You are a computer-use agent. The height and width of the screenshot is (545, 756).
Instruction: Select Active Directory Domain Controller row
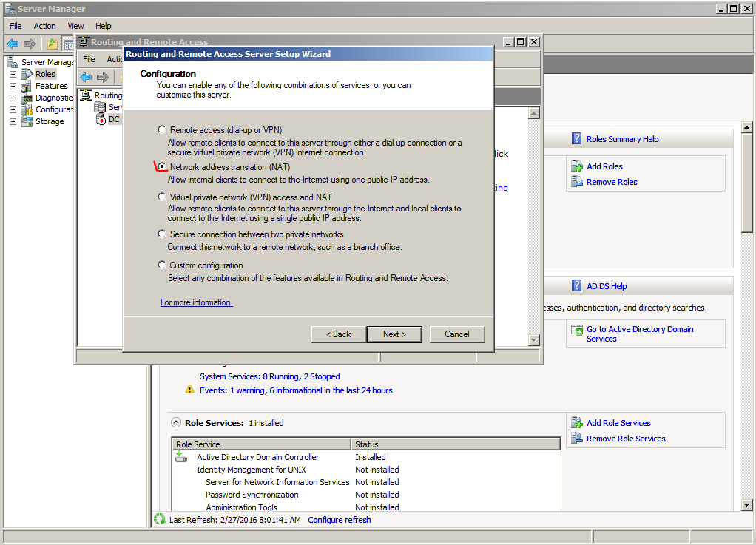(x=366, y=457)
